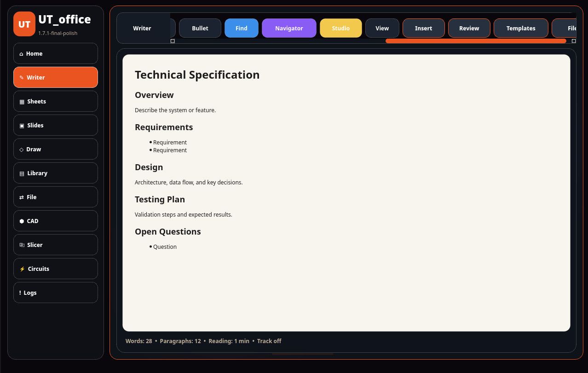588x373 pixels.
Task: Select the Insert tab
Action: (424, 28)
